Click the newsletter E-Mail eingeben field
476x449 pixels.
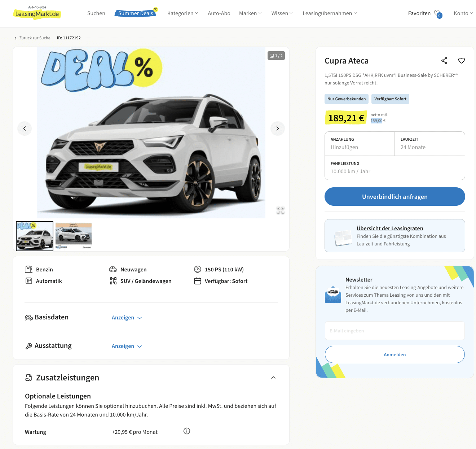click(395, 331)
